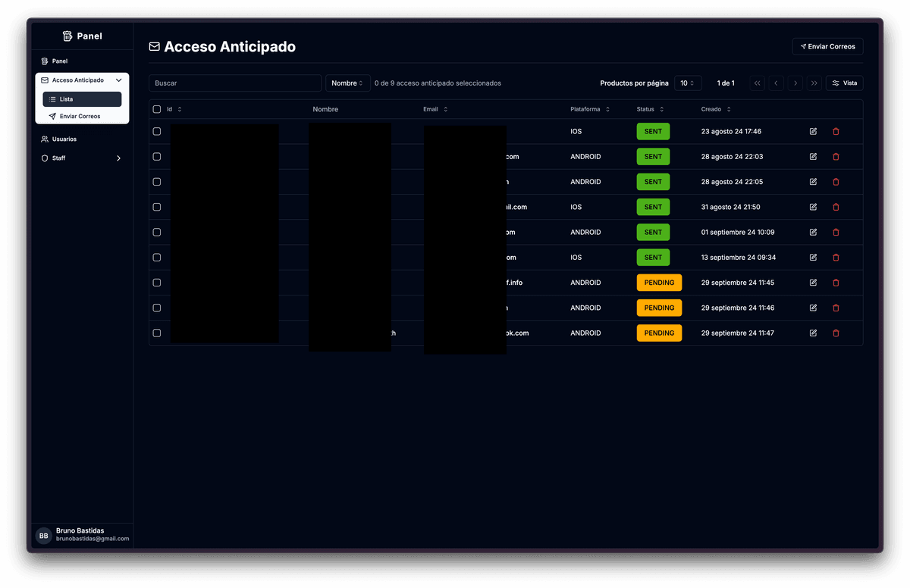The image size is (910, 588).
Task: Click the PENDING status badge in the last row
Action: click(x=659, y=333)
